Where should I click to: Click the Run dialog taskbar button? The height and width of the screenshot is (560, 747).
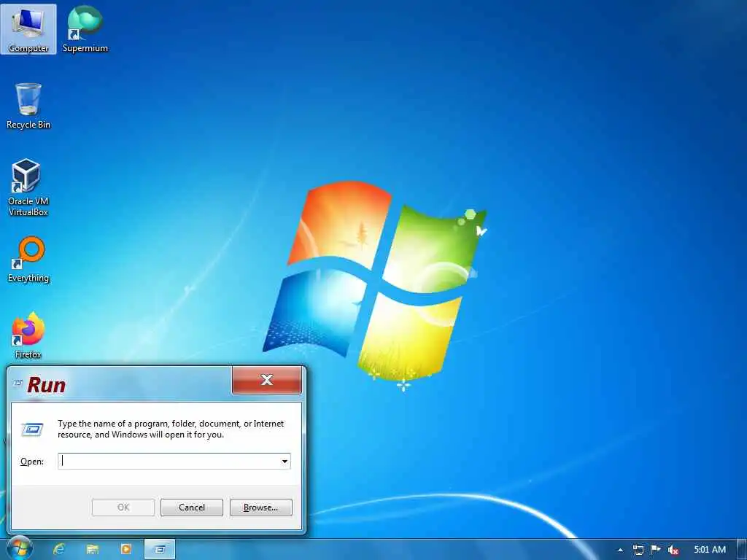click(160, 549)
